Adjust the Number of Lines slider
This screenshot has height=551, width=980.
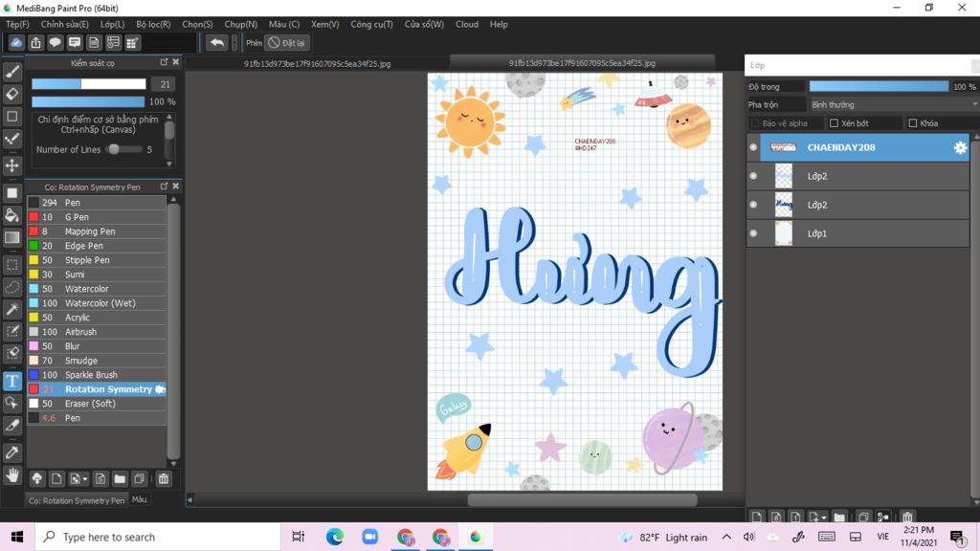124,149
